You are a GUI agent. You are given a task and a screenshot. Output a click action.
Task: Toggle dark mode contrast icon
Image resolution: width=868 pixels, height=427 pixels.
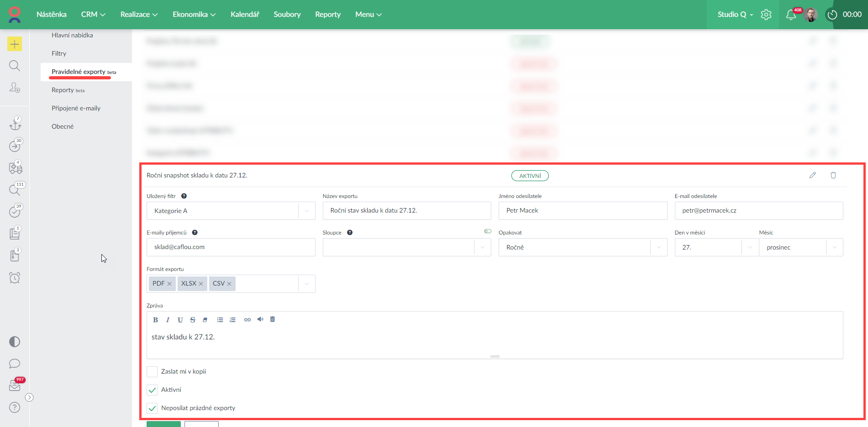coord(15,342)
